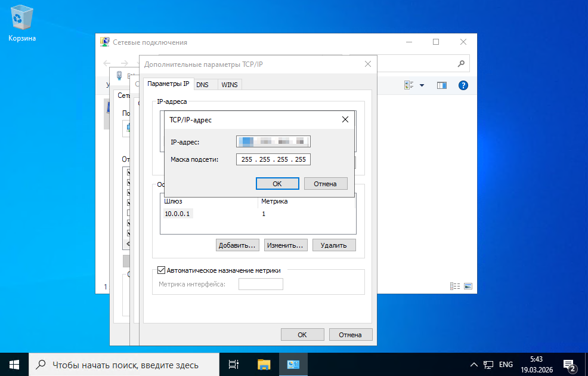Screen dimensions: 588x376
Task: Select the 10.0.0.1 gateway row
Action: (179, 214)
